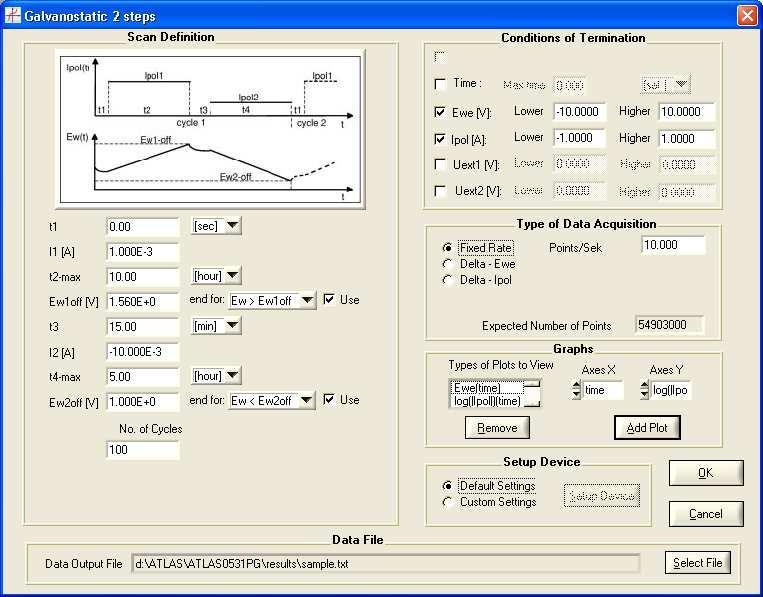Viewport: 763px width, 597px height.
Task: Click the Axes Y log field
Action: point(670,390)
